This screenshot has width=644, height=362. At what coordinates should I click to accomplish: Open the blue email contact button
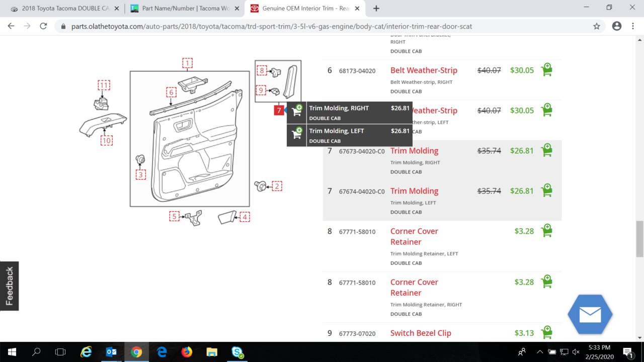coord(590,314)
